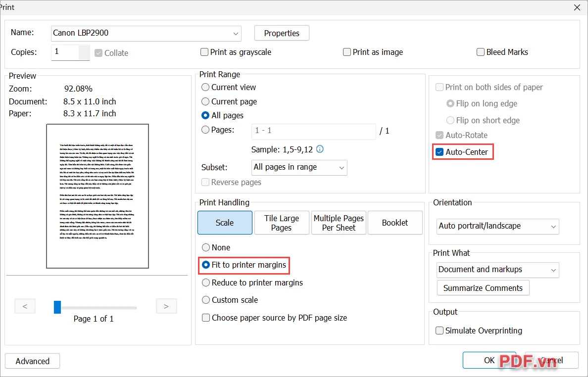
Task: Open Advanced print settings
Action: pos(33,361)
